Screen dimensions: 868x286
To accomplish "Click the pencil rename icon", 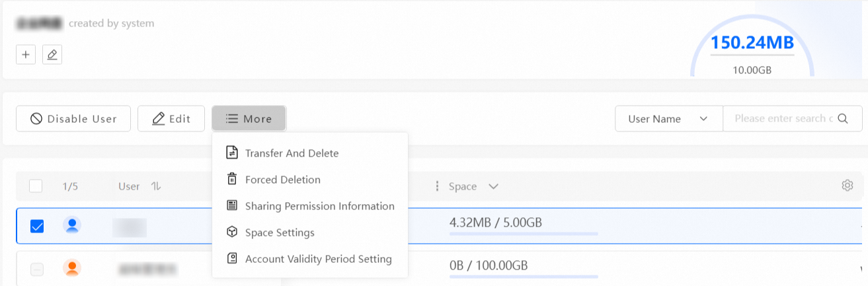I will (x=52, y=54).
